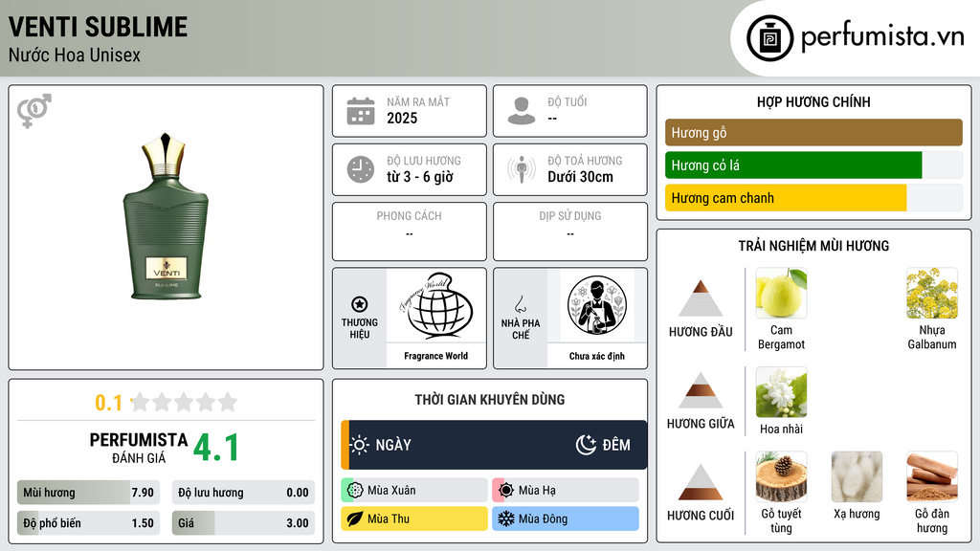Image resolution: width=980 pixels, height=551 pixels.
Task: Select the Mùa Thu season chip
Action: pos(413,518)
